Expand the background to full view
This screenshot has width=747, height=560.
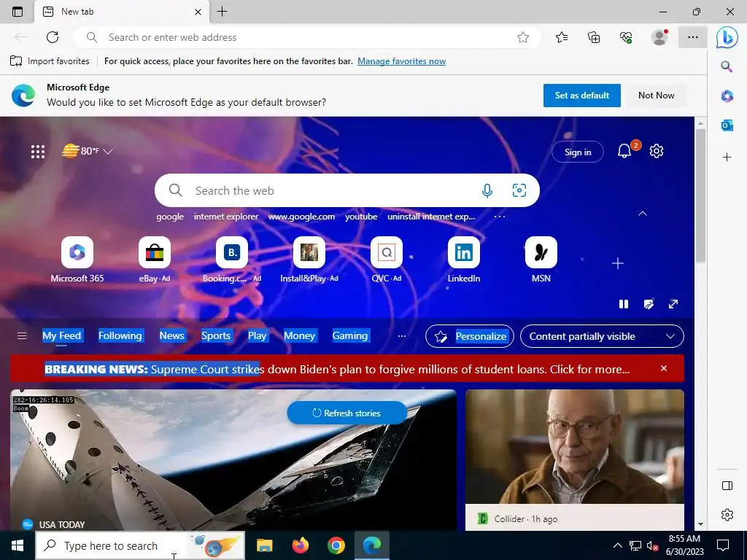(x=673, y=304)
